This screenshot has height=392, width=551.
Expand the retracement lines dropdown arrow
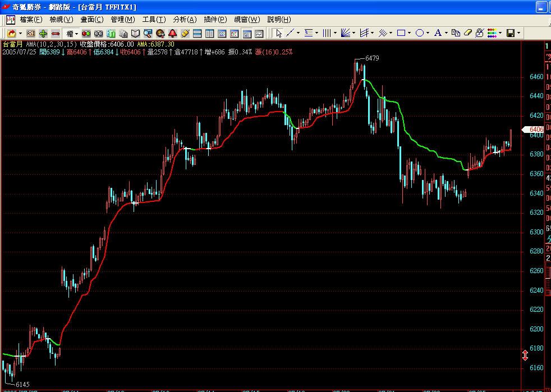[316, 33]
